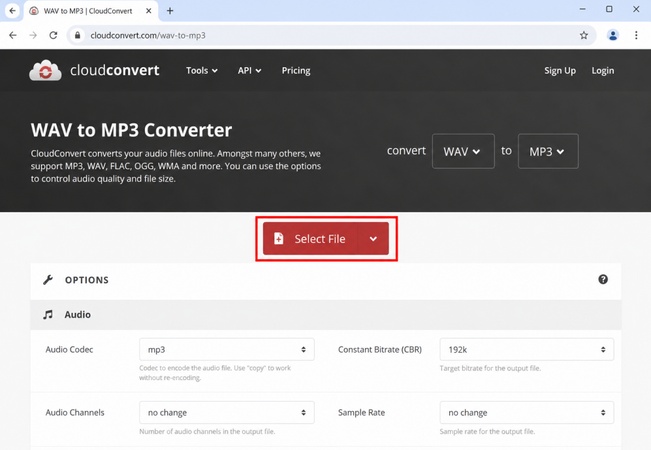The width and height of the screenshot is (651, 450).
Task: Open the Sample Rate dropdown
Action: point(526,412)
